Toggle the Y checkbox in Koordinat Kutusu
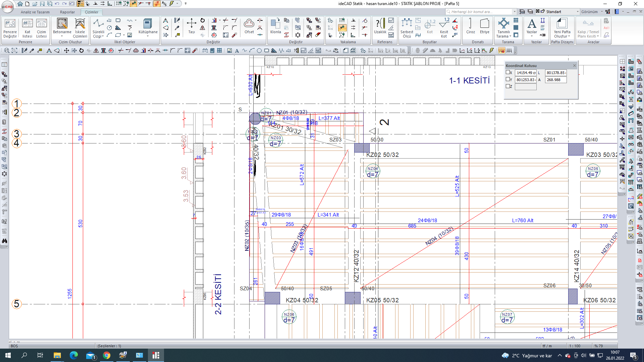 click(508, 79)
